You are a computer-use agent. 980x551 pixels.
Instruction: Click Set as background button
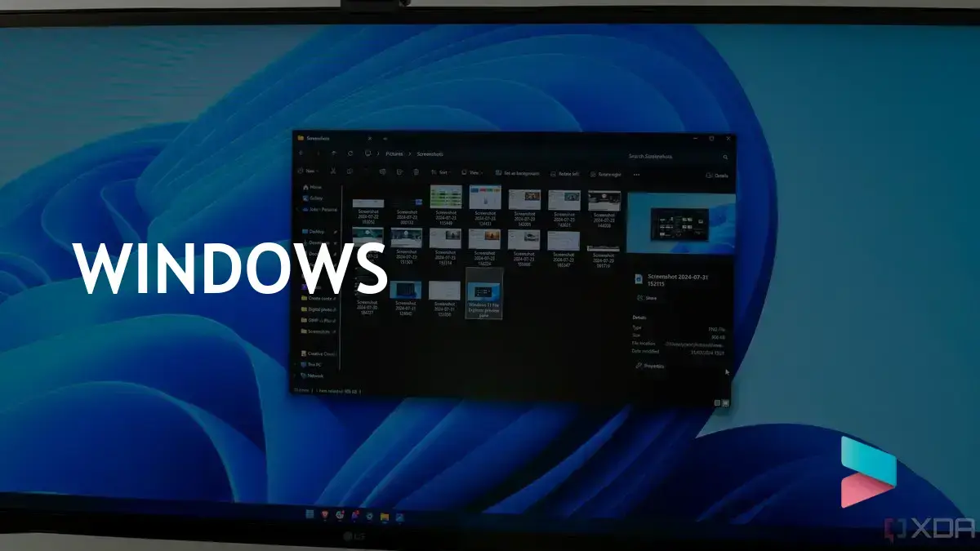point(514,173)
